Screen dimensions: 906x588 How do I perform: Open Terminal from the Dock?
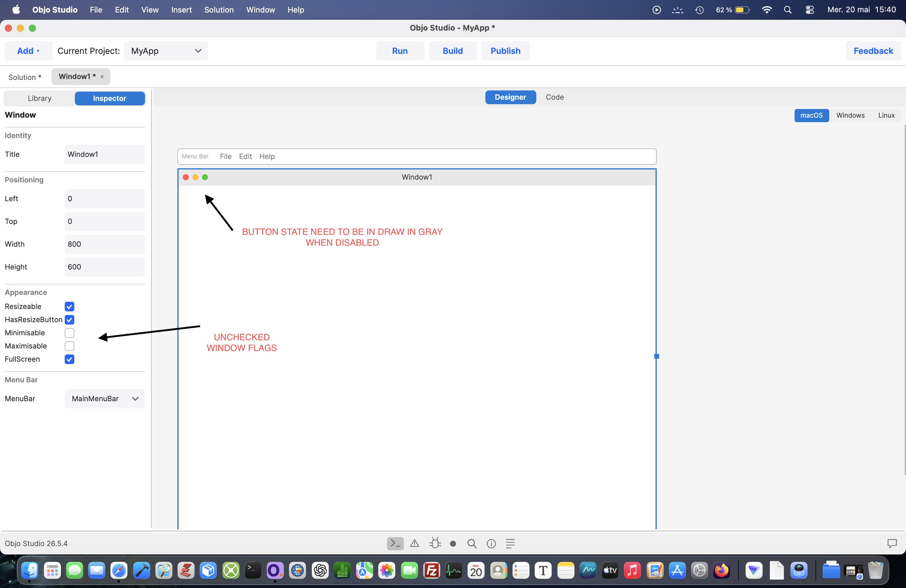click(x=253, y=571)
